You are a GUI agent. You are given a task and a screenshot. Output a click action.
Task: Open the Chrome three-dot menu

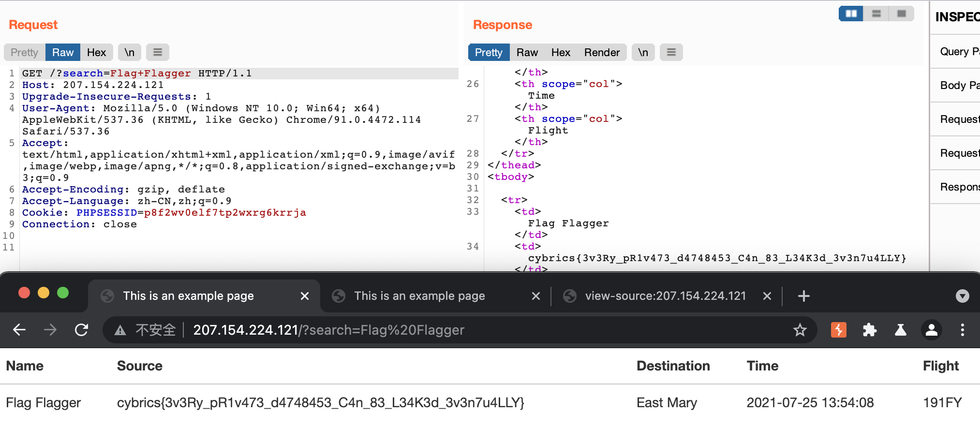(x=962, y=330)
